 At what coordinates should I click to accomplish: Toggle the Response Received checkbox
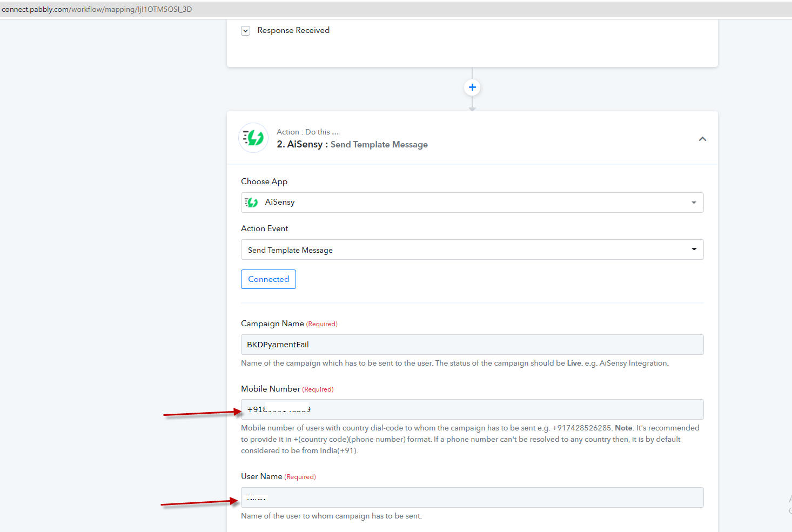pos(246,31)
